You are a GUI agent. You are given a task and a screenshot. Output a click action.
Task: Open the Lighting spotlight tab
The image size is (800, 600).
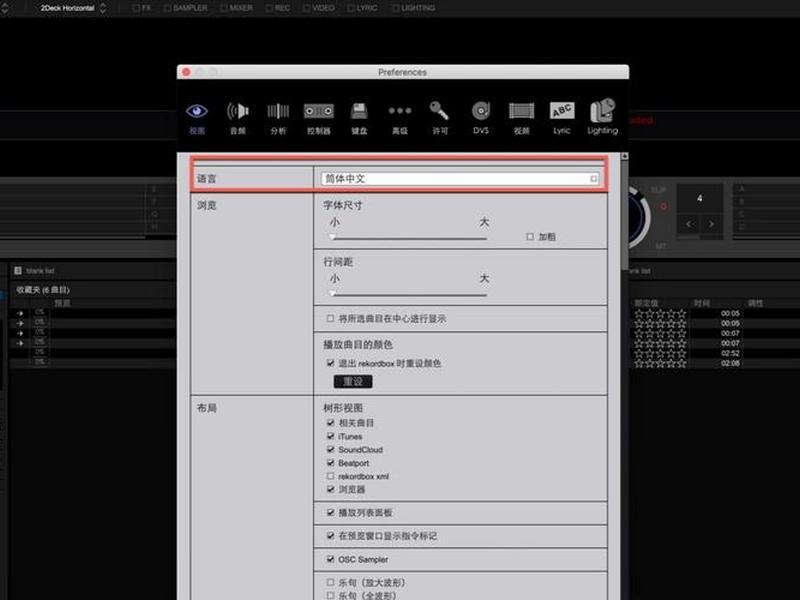click(603, 118)
